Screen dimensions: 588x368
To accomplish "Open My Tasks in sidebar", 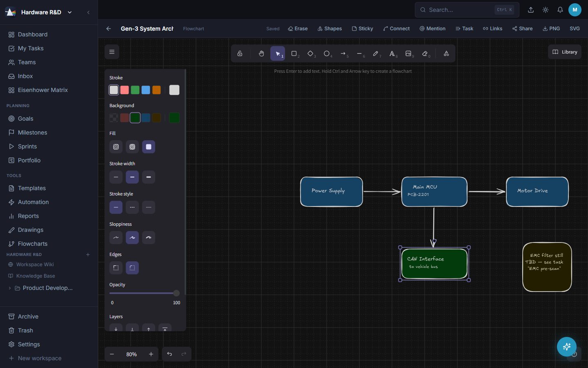I will click(x=49, y=48).
